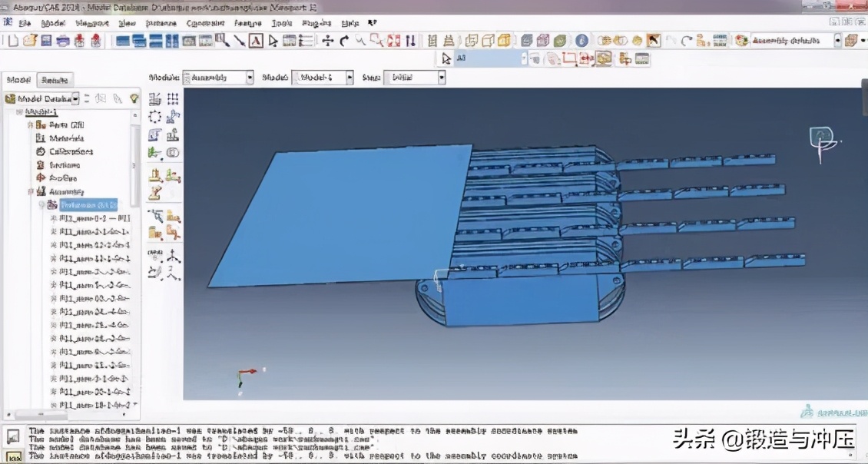Click the model tree horizontal scrollbar
Screen dimensions: 868x464
41,413
